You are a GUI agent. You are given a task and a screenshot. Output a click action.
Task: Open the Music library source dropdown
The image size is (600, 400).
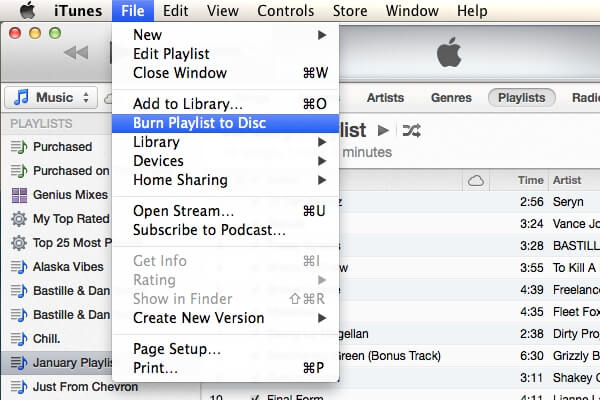[x=52, y=97]
